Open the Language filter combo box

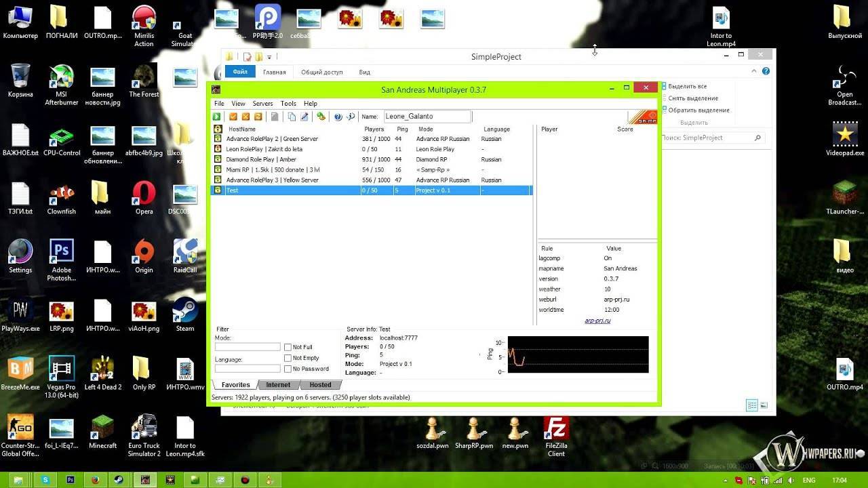pyautogui.click(x=248, y=369)
